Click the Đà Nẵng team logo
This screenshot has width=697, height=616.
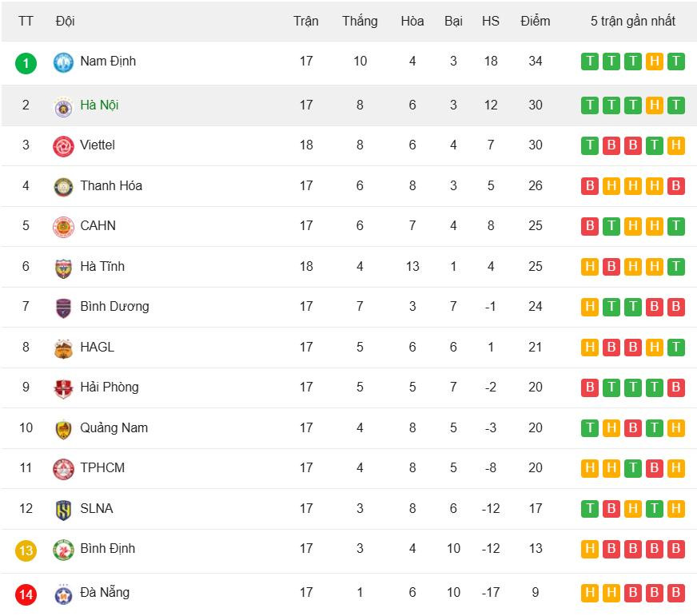pos(63,594)
